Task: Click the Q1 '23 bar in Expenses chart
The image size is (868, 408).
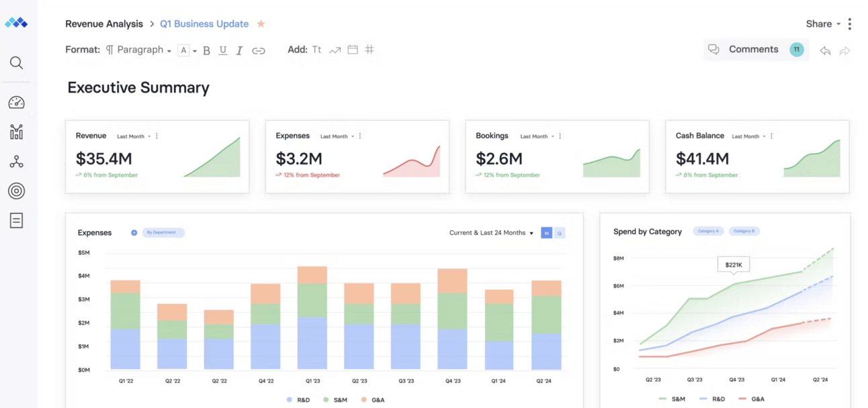Action: tap(312, 318)
